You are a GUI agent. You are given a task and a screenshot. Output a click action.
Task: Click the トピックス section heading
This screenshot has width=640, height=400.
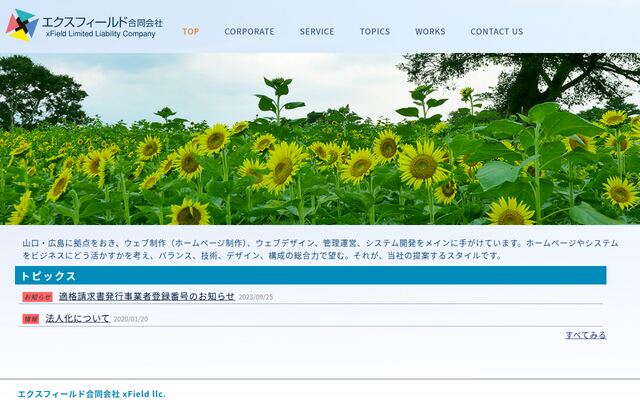[311, 276]
